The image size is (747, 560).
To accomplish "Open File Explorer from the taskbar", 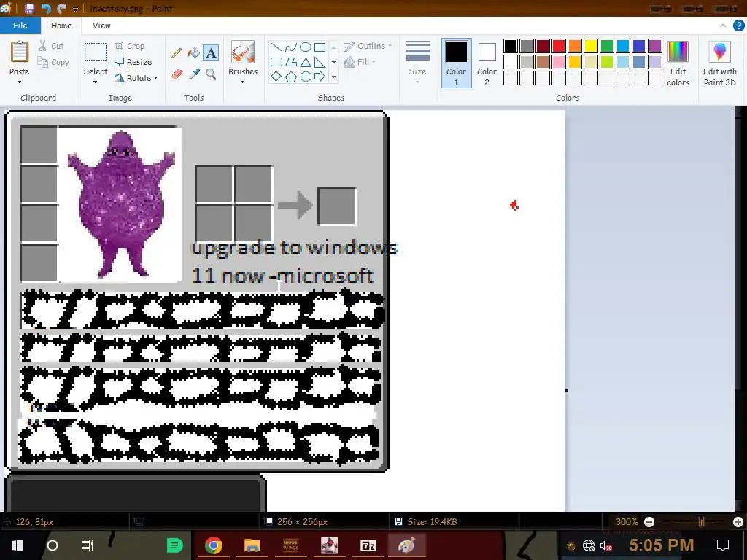I will click(x=252, y=545).
